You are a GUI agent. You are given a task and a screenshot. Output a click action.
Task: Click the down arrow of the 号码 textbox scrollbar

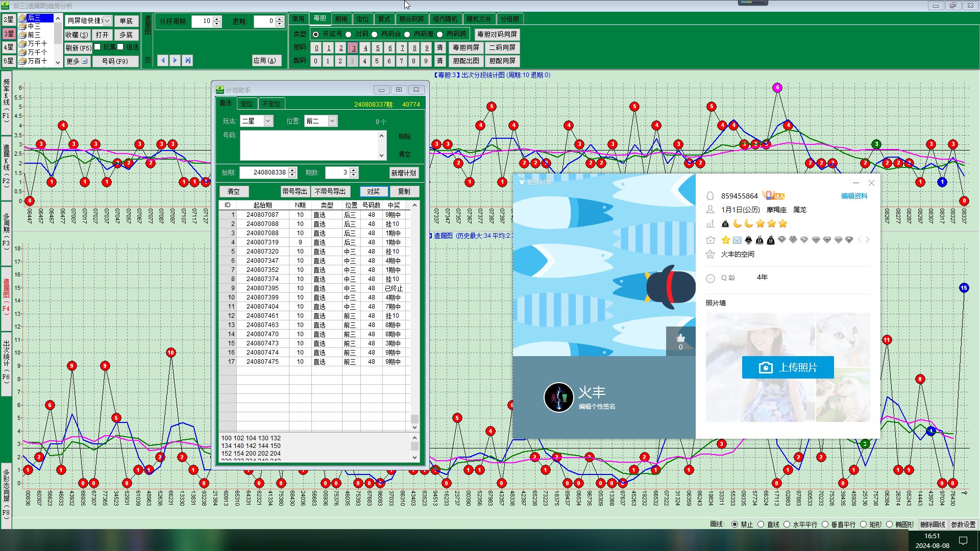click(x=381, y=156)
